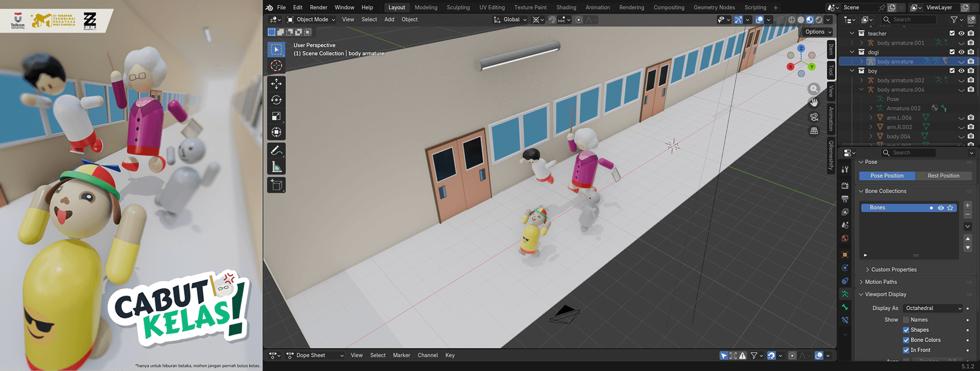Click the Rest Position button
Screen dimensions: 980x371
point(944,176)
